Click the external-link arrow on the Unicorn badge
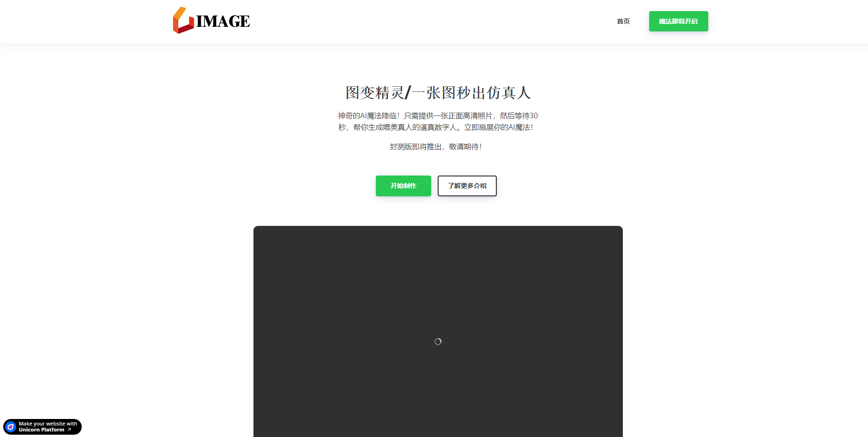The image size is (868, 437). 70,430
